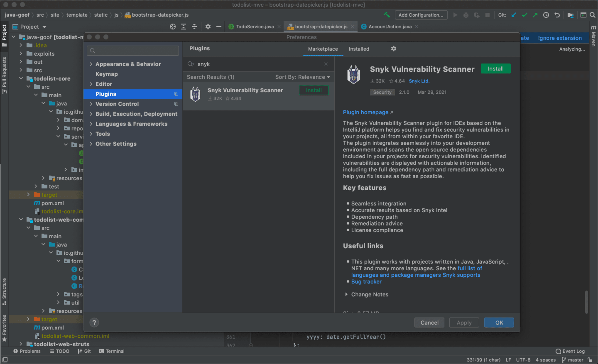Hide the Project panel with minus icon
This screenshot has height=364, width=598.
click(x=219, y=27)
